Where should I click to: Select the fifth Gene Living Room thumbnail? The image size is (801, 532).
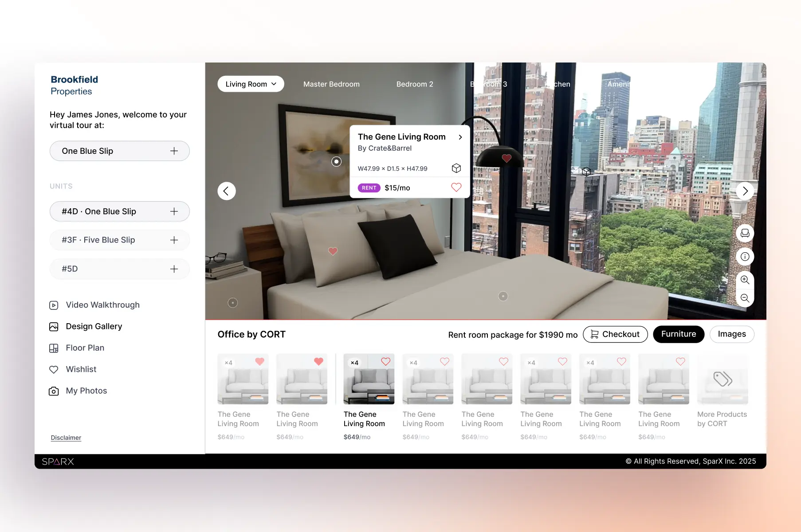pyautogui.click(x=487, y=379)
